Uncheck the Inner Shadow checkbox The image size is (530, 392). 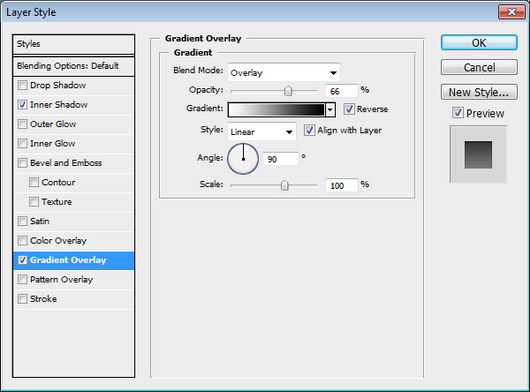point(23,105)
